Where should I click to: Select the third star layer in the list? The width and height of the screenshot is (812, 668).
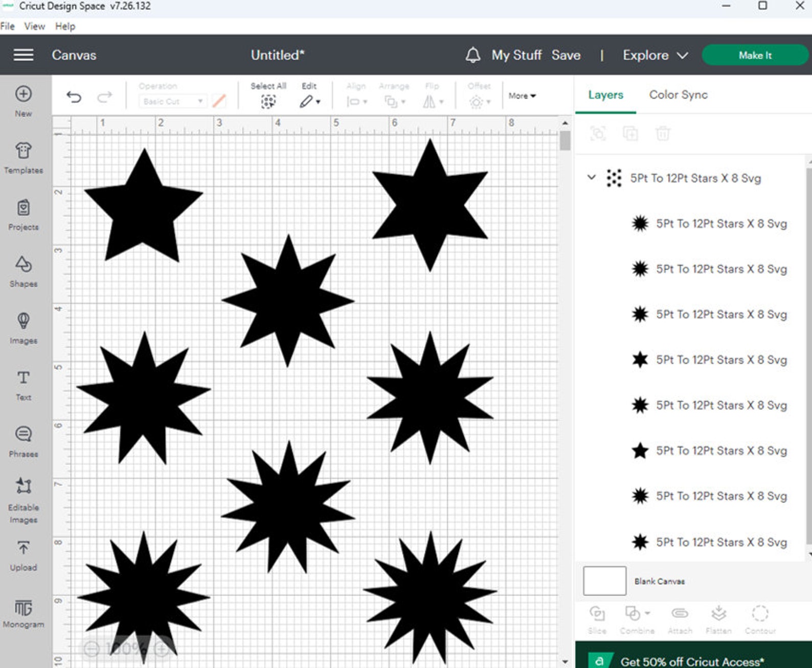point(709,314)
